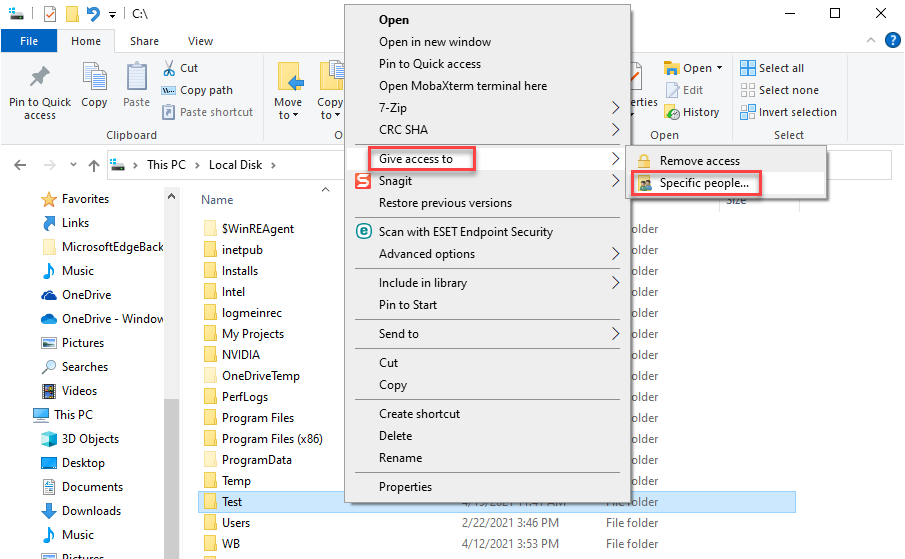The height and width of the screenshot is (559, 905).
Task: Click the Up arrow navigation icon
Action: tap(94, 166)
